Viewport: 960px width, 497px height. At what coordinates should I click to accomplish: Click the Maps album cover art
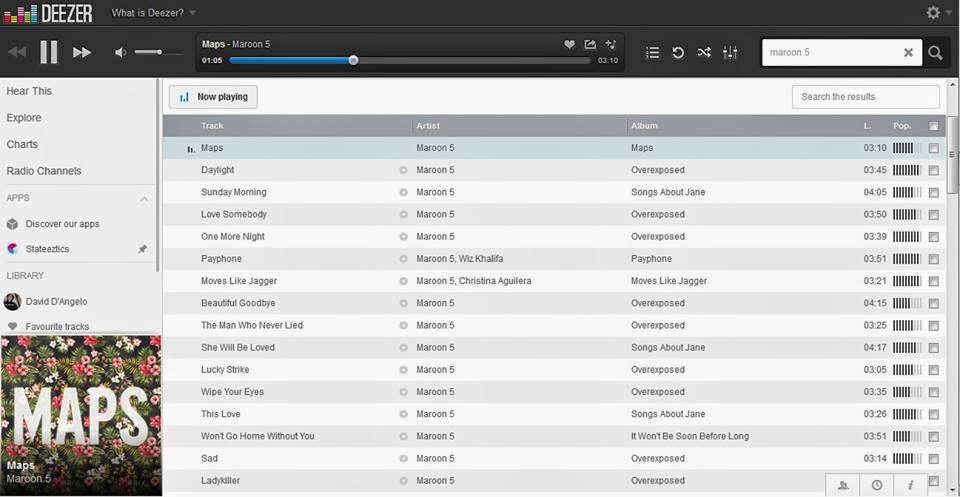(x=81, y=416)
